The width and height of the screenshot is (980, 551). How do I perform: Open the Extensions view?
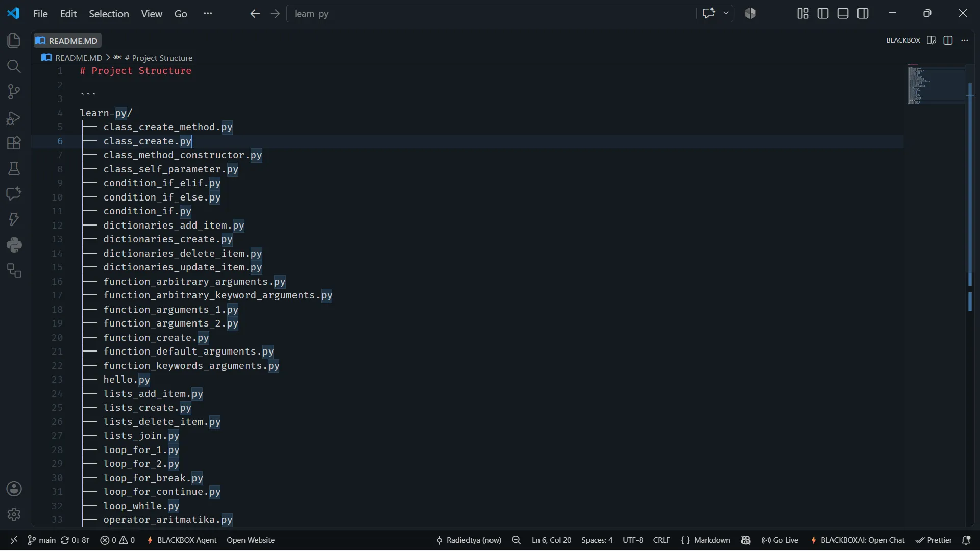tap(14, 143)
